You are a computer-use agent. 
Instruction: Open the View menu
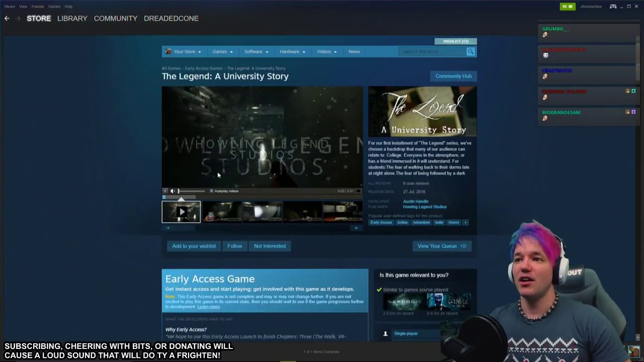click(23, 7)
